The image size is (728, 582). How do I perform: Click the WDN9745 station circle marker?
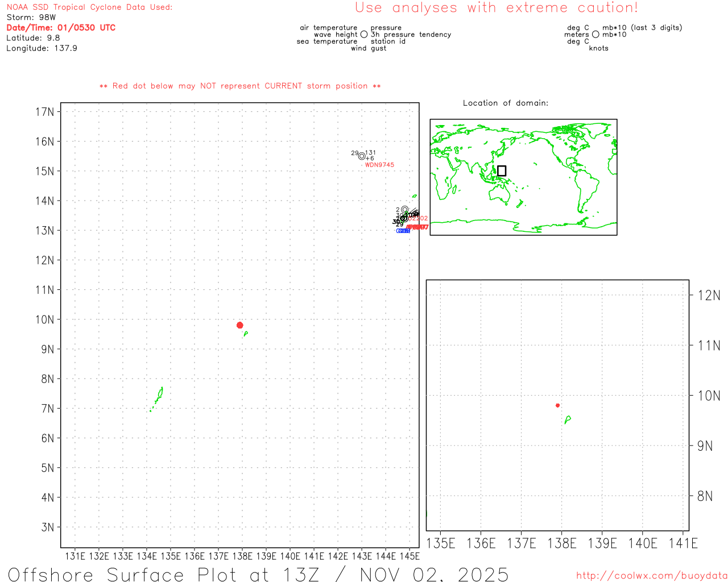pyautogui.click(x=362, y=156)
